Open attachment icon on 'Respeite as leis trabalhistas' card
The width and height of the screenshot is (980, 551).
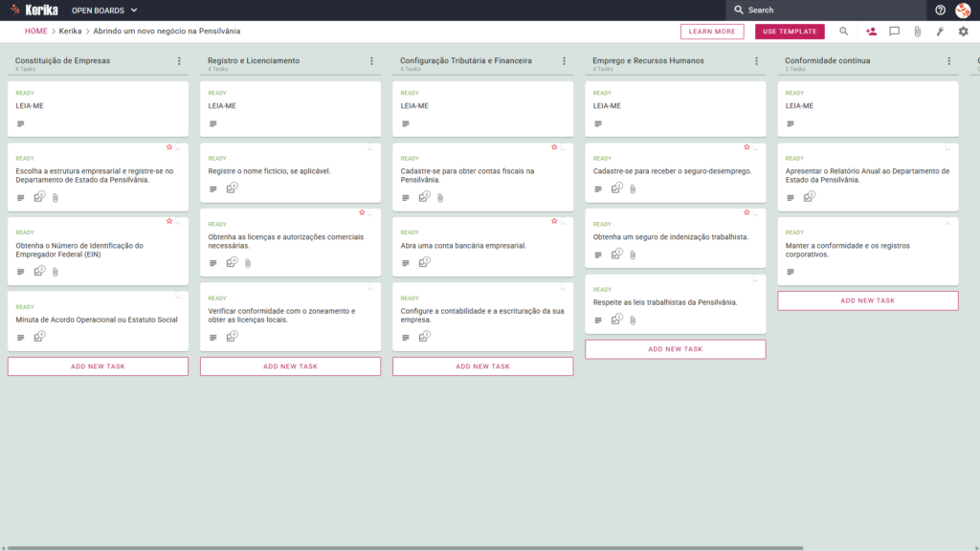coord(634,320)
